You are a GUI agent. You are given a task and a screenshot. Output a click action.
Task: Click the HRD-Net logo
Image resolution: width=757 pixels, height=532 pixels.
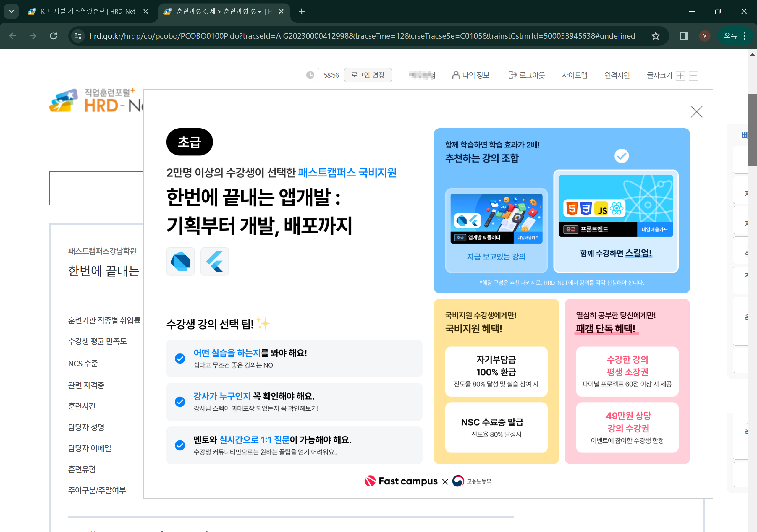pos(96,100)
